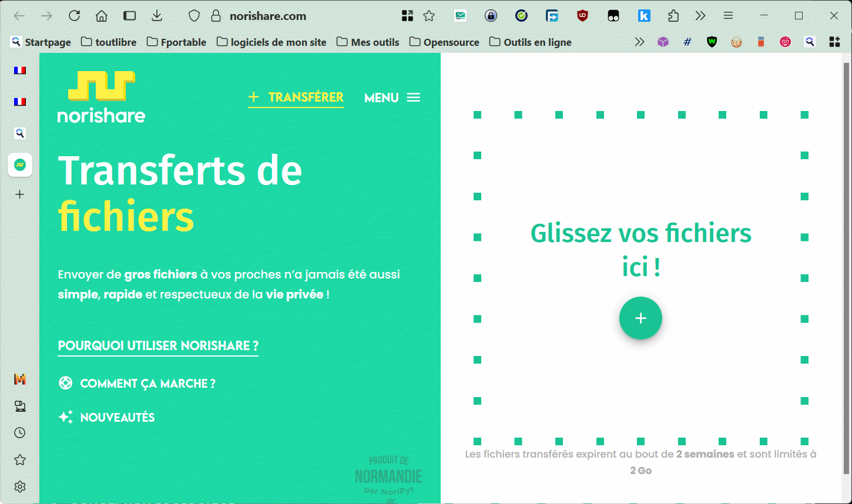Open the Opensource bookmark folder
This screenshot has width=852, height=504.
click(444, 42)
